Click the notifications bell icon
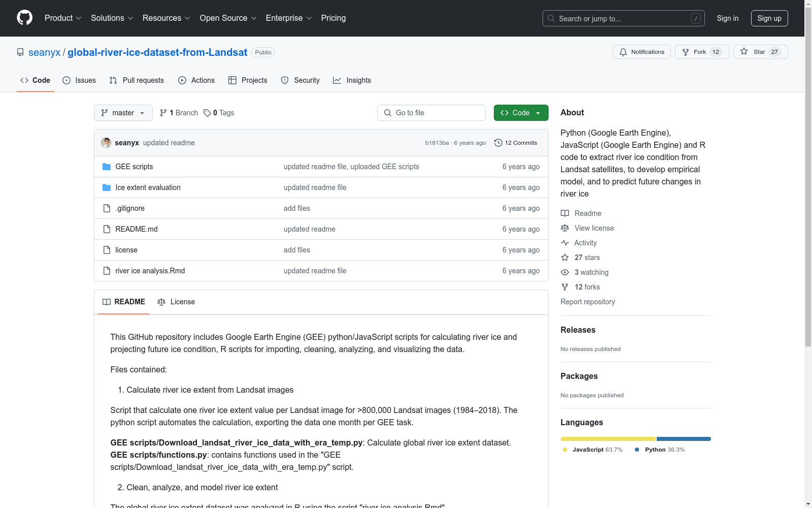Screen dimensions: 812x508 (623, 52)
